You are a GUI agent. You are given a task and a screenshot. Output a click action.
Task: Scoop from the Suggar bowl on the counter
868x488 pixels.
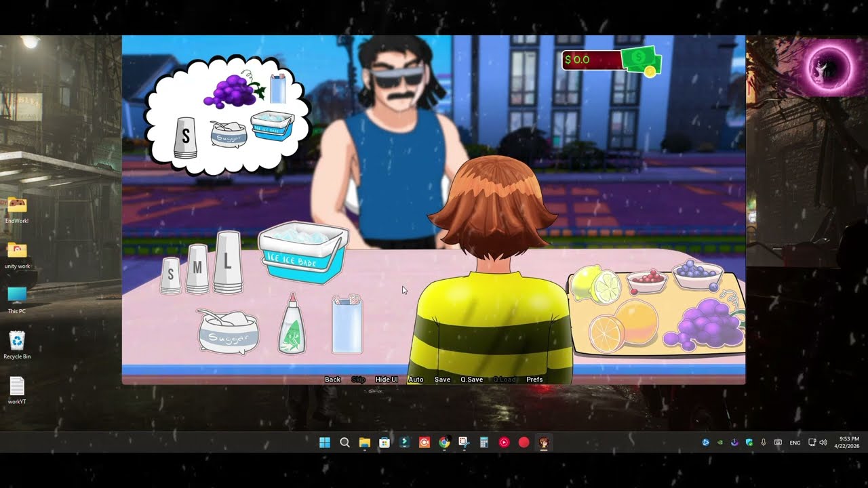pos(228,331)
